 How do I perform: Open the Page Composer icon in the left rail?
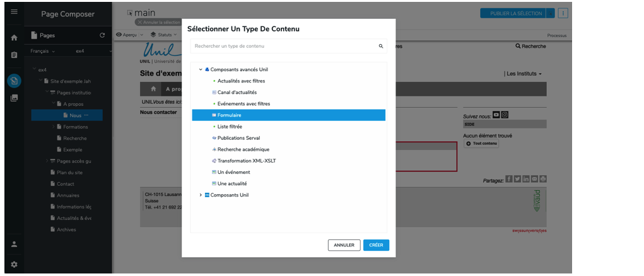[x=14, y=81]
